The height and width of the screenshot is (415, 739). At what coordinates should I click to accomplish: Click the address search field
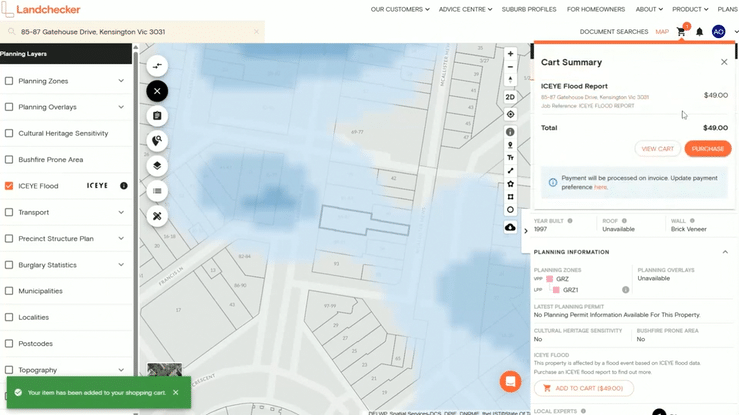pos(134,32)
